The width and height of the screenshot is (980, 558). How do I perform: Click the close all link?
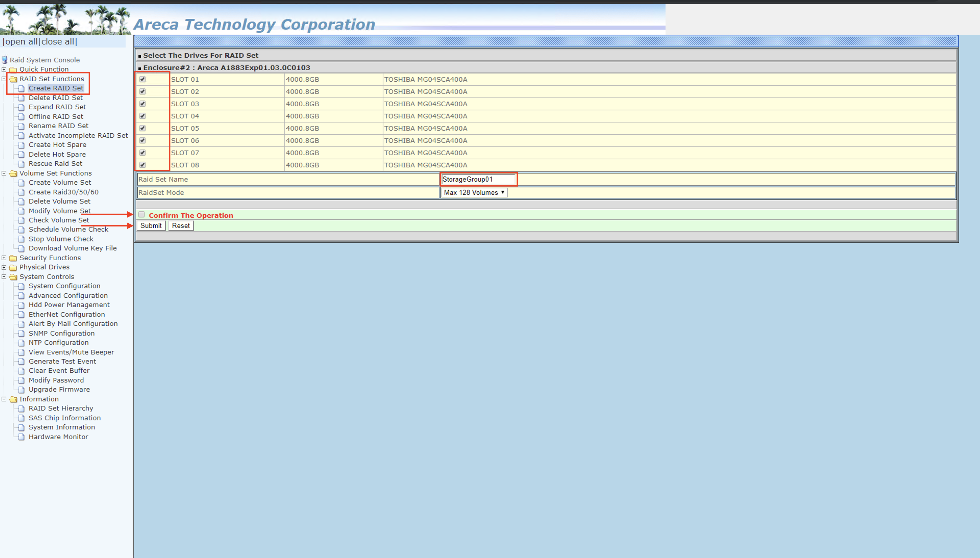[58, 41]
